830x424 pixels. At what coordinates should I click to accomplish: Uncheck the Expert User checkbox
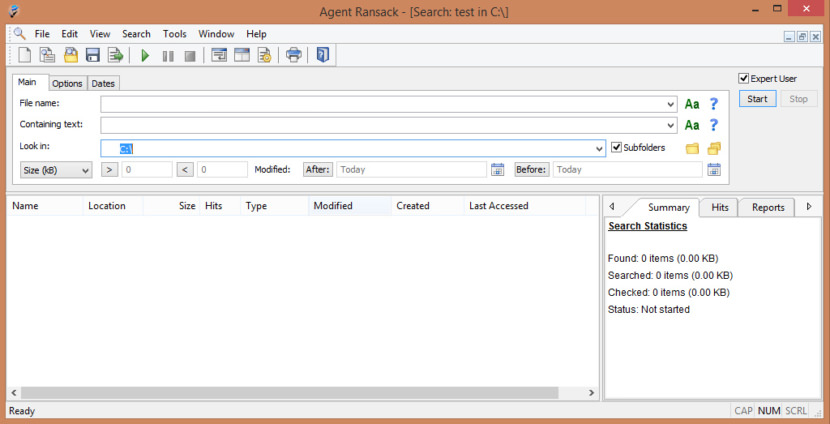pyautogui.click(x=744, y=78)
